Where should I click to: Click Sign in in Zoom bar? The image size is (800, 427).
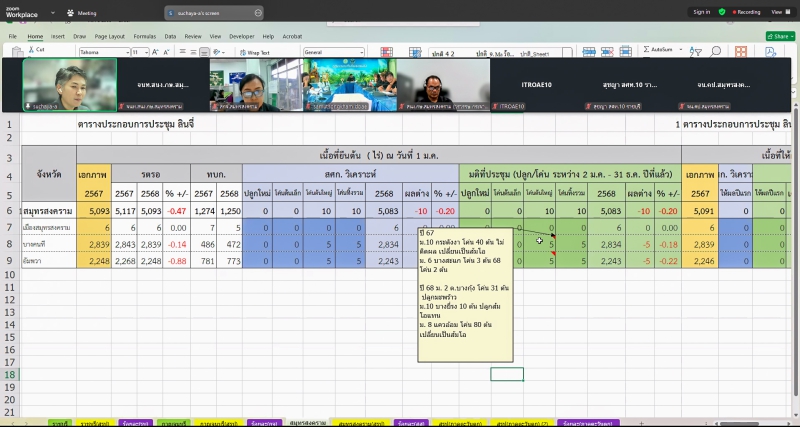click(701, 13)
